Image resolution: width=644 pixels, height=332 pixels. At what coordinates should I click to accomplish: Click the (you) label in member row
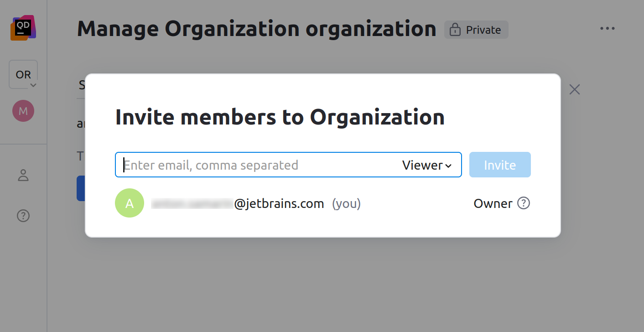(346, 204)
